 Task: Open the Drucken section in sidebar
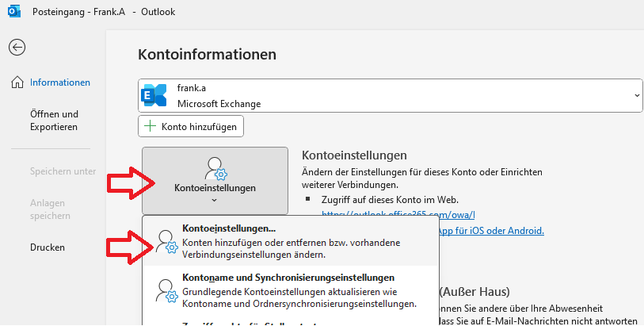click(x=48, y=247)
